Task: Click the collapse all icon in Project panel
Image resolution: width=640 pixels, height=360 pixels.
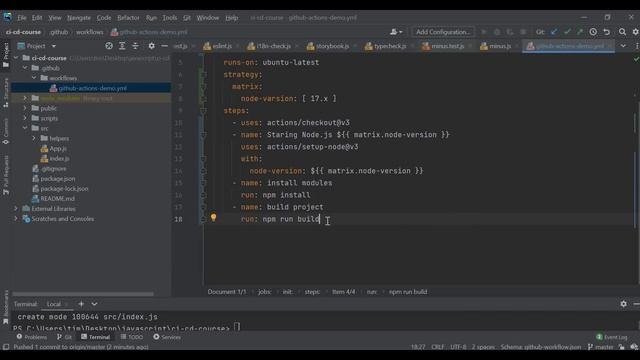Action: tap(135, 46)
